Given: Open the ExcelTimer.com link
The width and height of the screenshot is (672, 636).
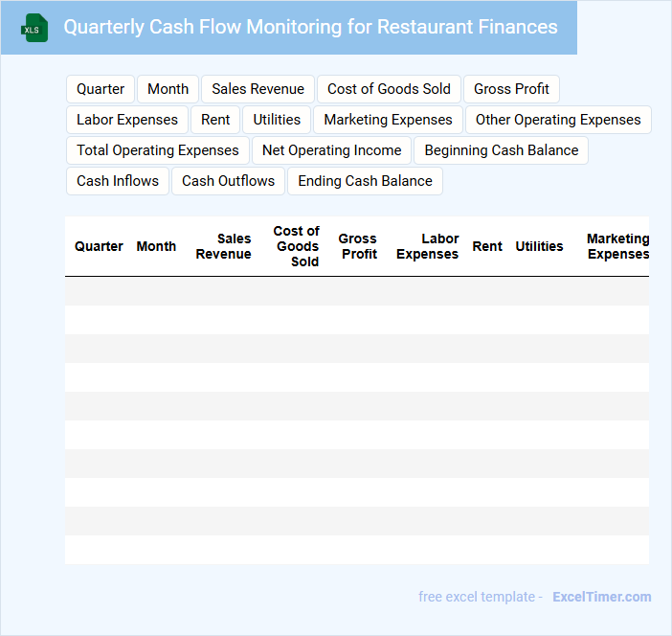Looking at the screenshot, I should pos(601,597).
